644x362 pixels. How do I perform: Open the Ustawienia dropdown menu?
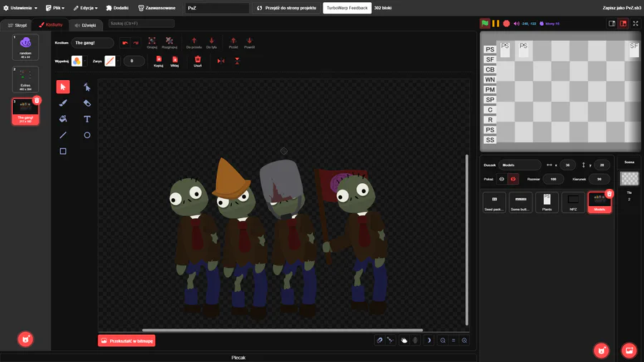(x=21, y=8)
